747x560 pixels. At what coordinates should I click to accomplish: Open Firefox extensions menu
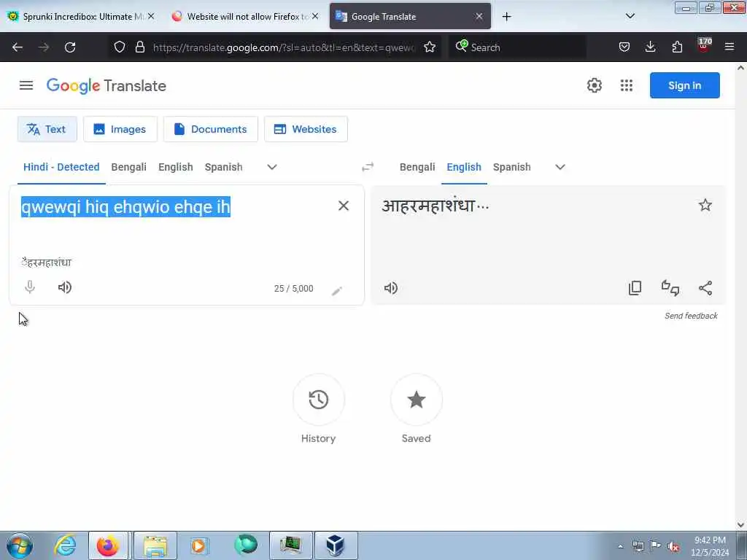(677, 47)
